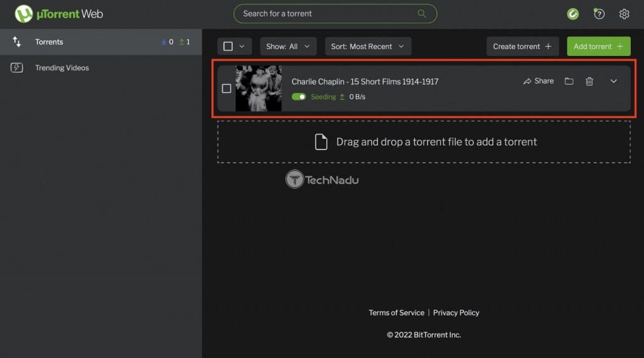Click the download count 0 indicator
This screenshot has height=358, width=644.
(167, 42)
